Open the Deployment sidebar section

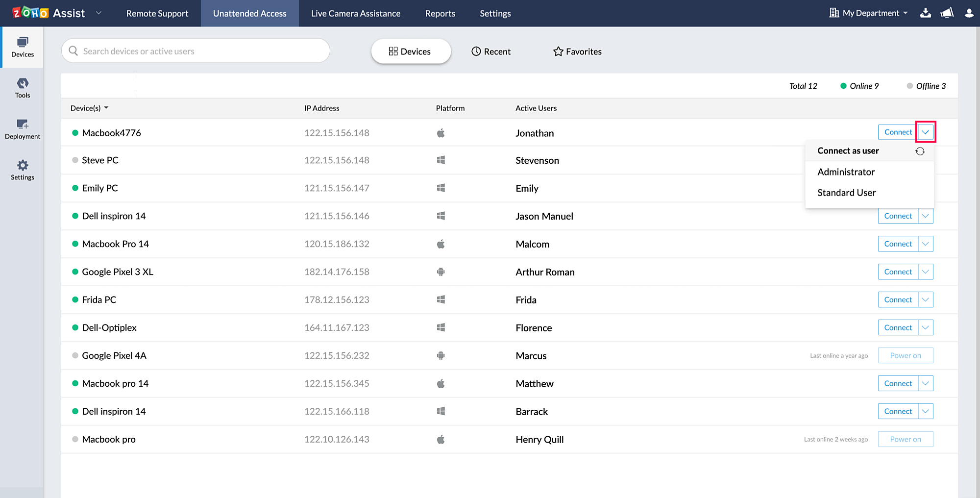pos(23,129)
